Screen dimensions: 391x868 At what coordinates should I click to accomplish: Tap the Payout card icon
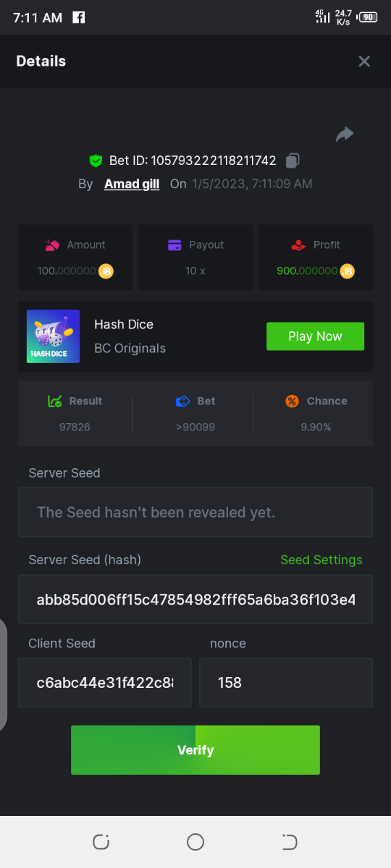point(174,245)
